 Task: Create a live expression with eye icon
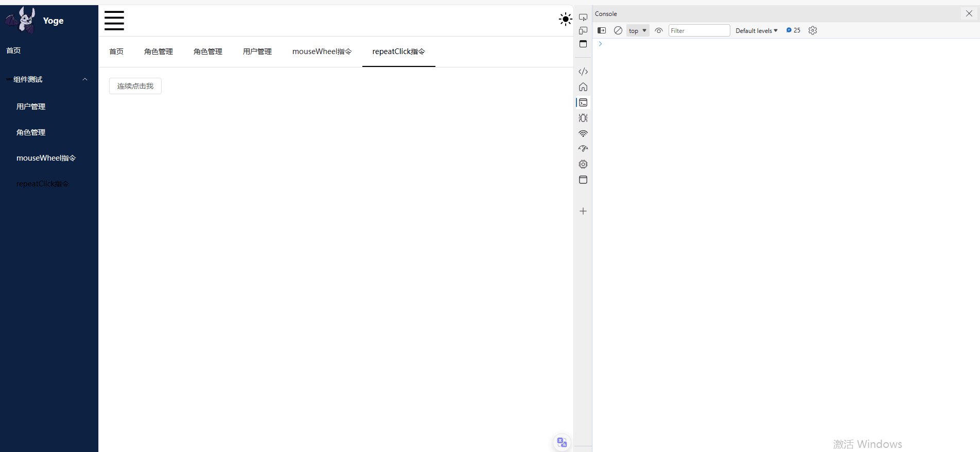tap(659, 30)
